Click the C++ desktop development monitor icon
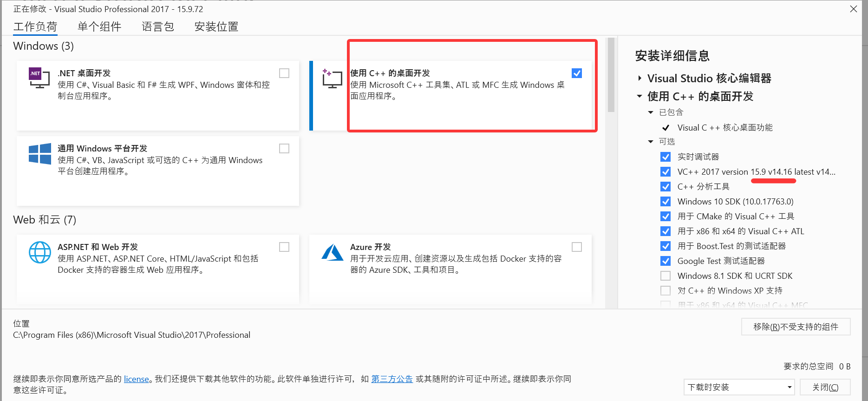868x401 pixels. [x=332, y=79]
